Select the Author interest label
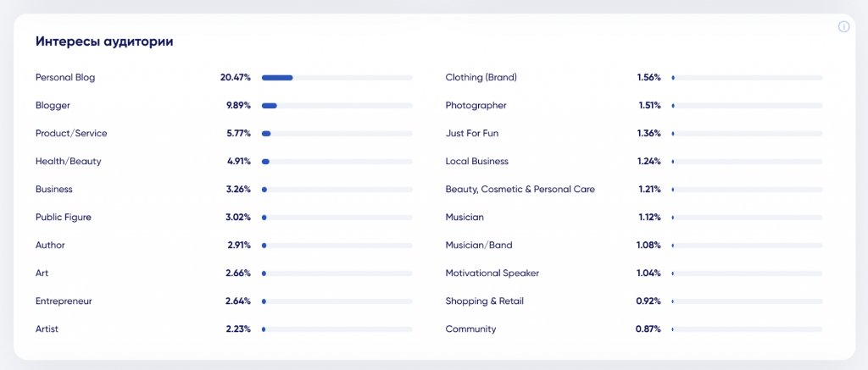Viewport: 868px width, 370px height. 50,245
